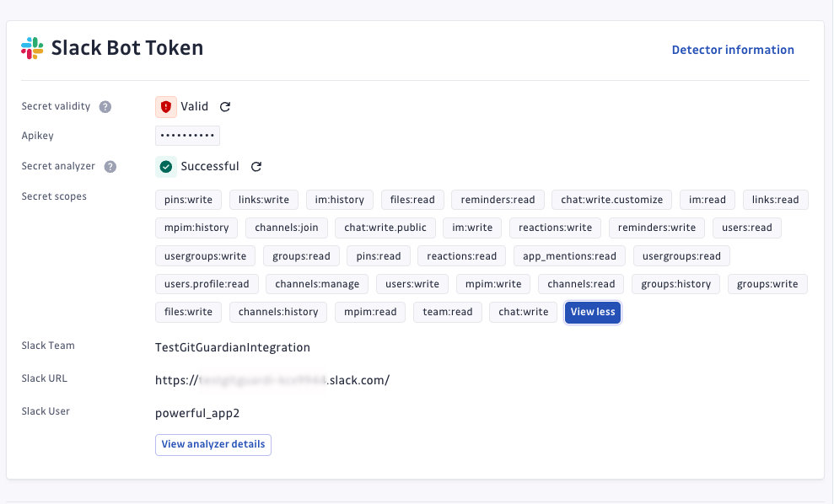Select the chat:write.public scope tag
The image size is (834, 504).
point(385,228)
